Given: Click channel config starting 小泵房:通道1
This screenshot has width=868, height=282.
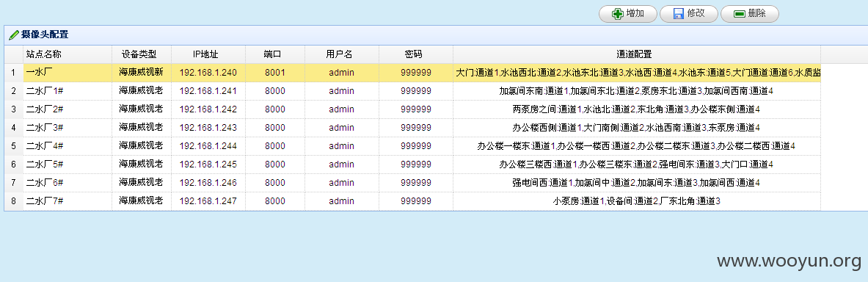Looking at the screenshot, I should tap(637, 200).
